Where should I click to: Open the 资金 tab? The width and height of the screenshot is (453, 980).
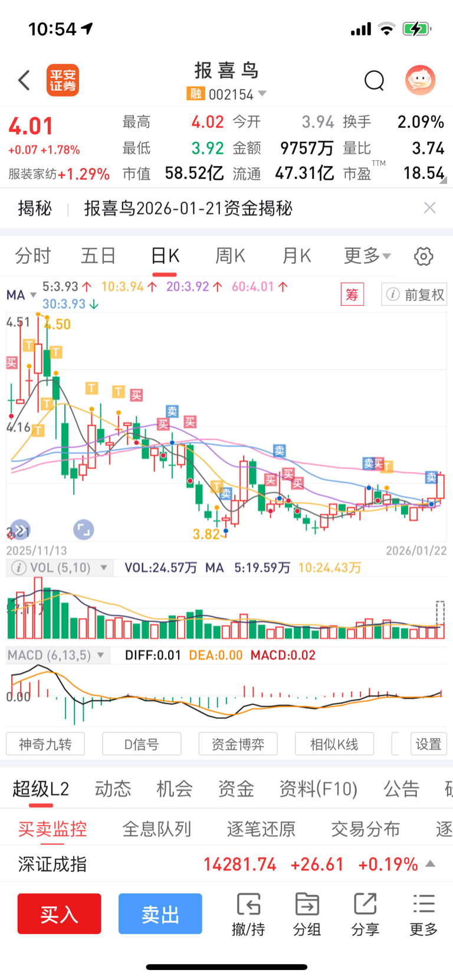point(236,788)
